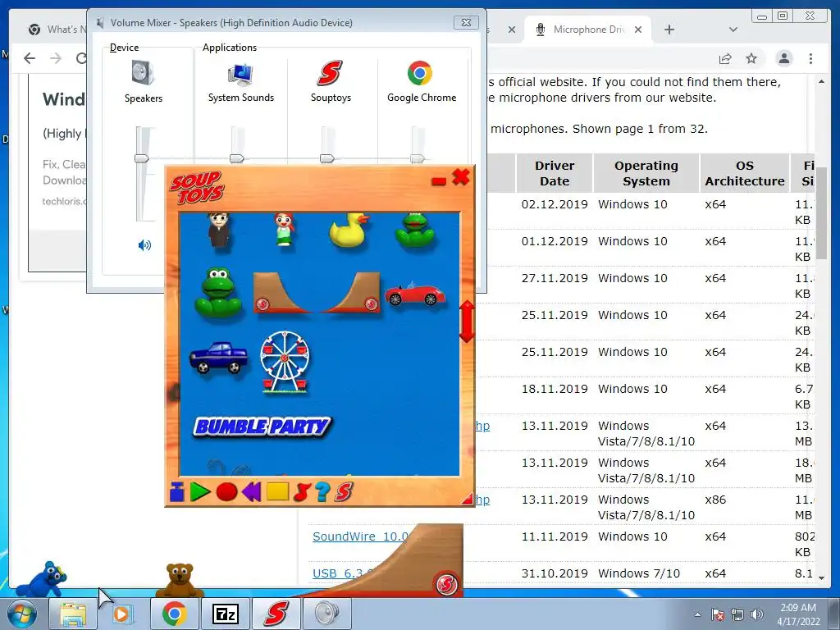The width and height of the screenshot is (840, 630).
Task: Click the Speakers device icon in Volume Mixer
Action: point(143,73)
